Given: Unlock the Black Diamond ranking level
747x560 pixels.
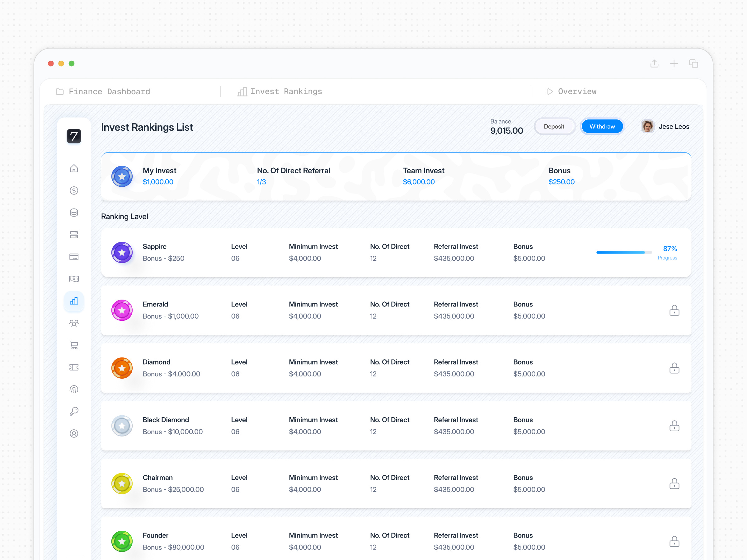Looking at the screenshot, I should (x=674, y=426).
